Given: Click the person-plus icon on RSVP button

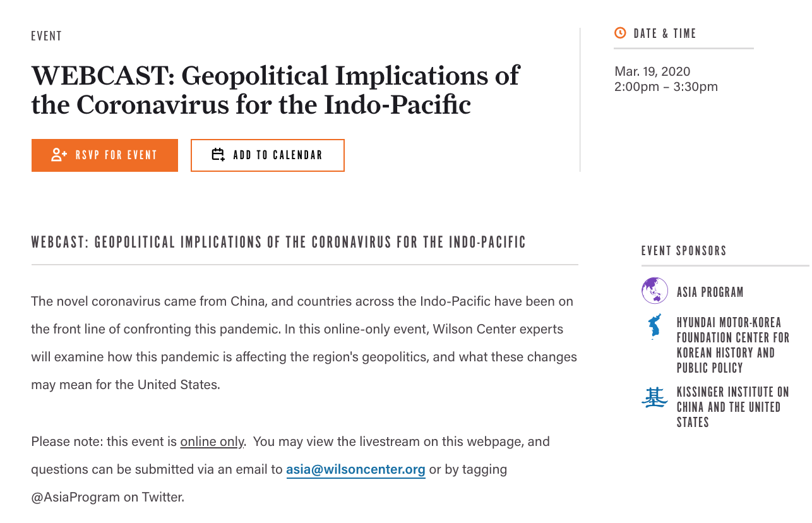Looking at the screenshot, I should pyautogui.click(x=59, y=155).
